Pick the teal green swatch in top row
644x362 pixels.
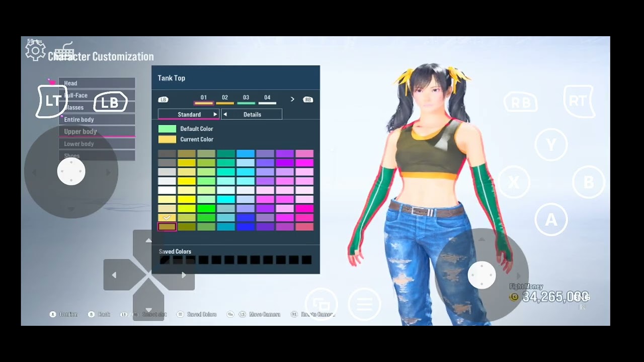tap(226, 153)
